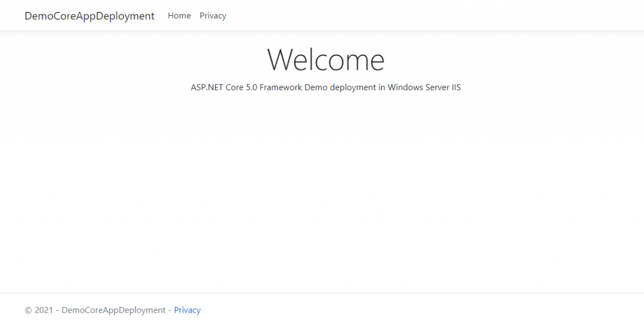Click blank page area below the subtitle

click(x=326, y=189)
